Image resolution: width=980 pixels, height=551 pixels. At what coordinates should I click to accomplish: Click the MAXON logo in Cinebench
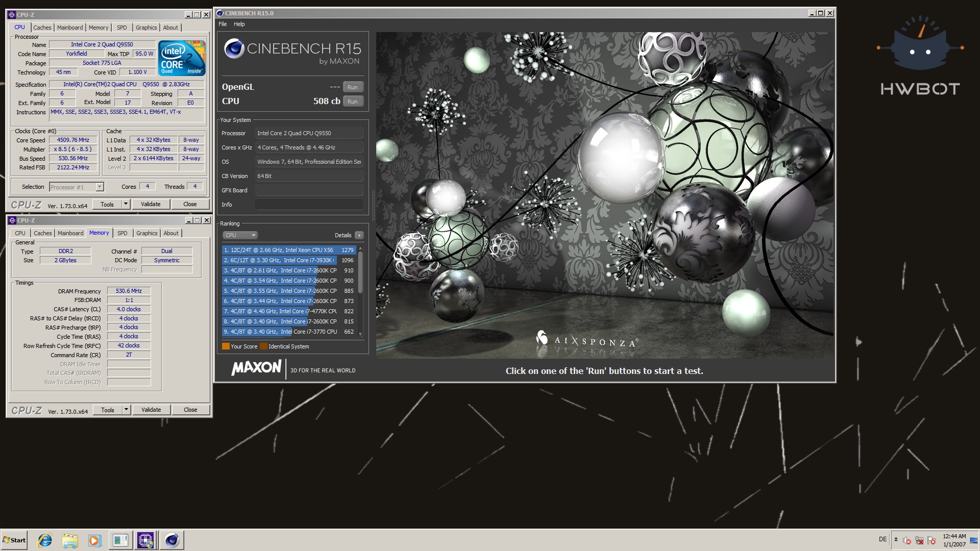(256, 368)
